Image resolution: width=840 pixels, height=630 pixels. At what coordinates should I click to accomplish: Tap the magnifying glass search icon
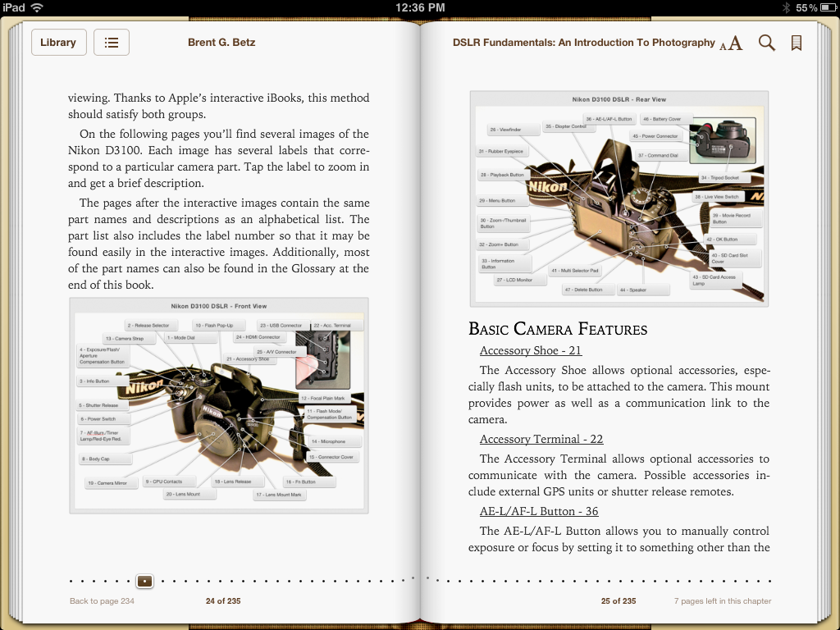pos(767,43)
